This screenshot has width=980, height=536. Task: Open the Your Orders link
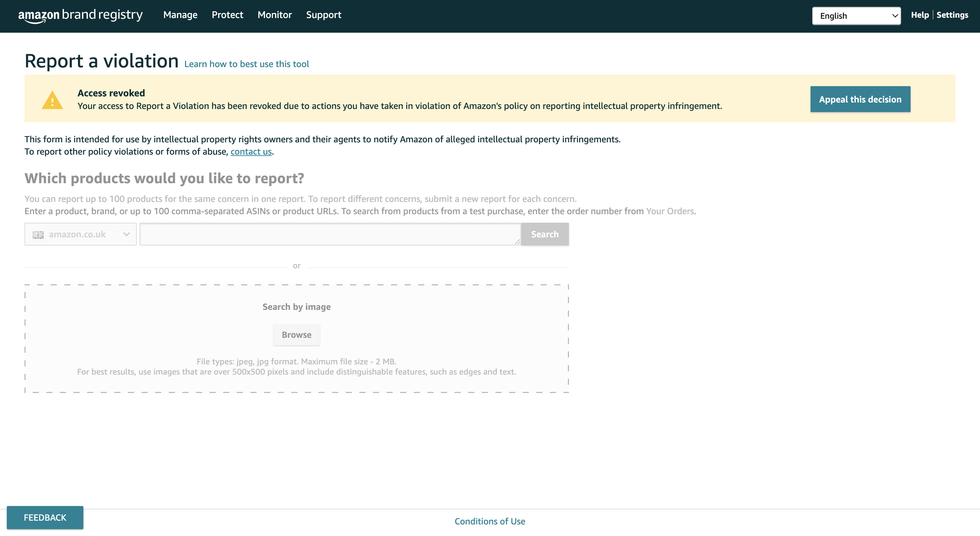(x=670, y=211)
